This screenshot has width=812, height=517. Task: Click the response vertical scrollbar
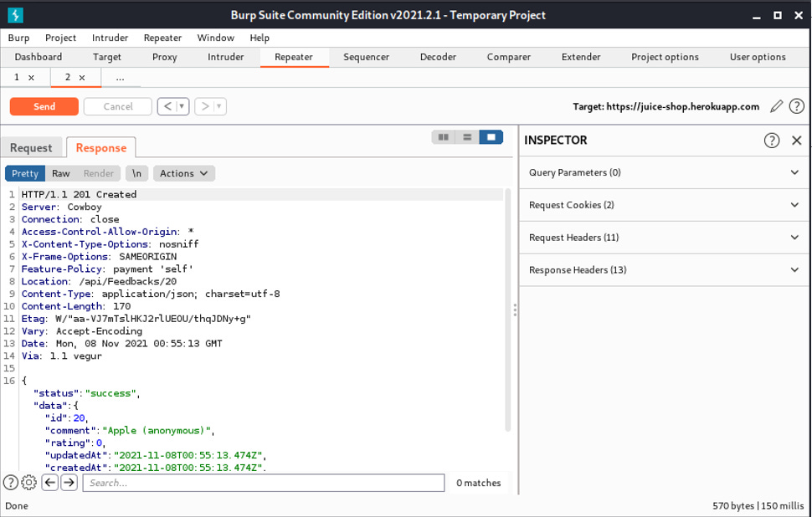point(508,310)
